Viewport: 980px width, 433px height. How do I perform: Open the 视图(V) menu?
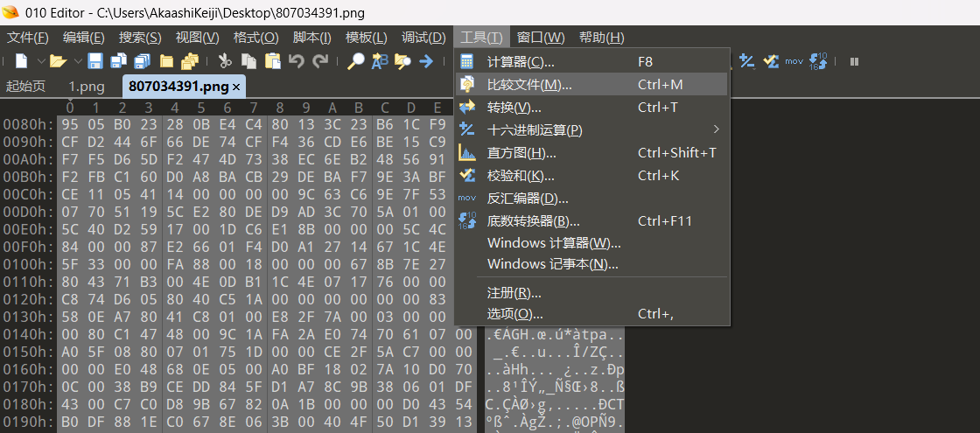tap(198, 38)
